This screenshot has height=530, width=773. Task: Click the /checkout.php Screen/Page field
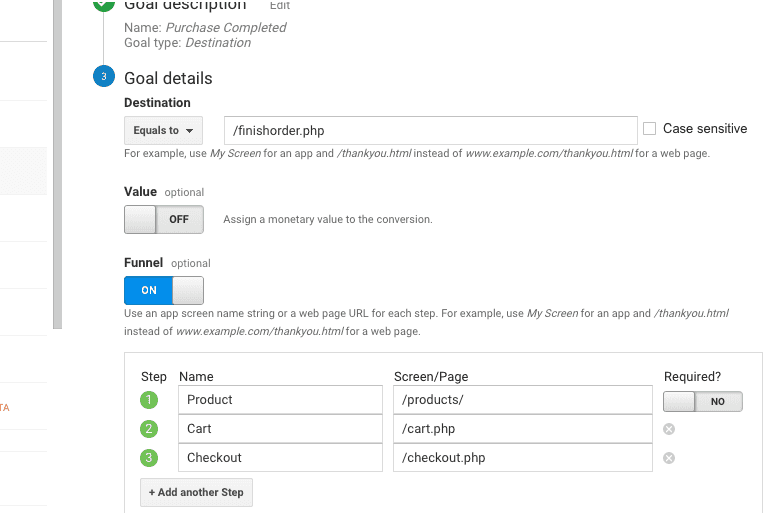pos(523,458)
